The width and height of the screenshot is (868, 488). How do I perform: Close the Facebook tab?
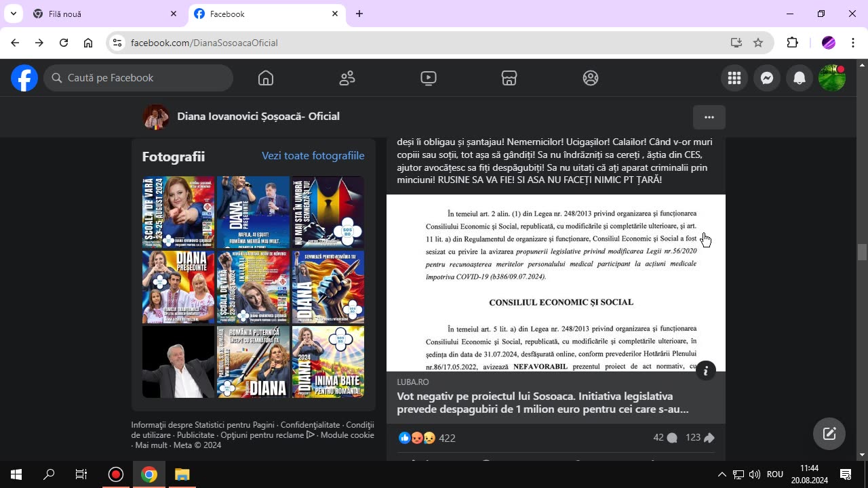pos(335,14)
